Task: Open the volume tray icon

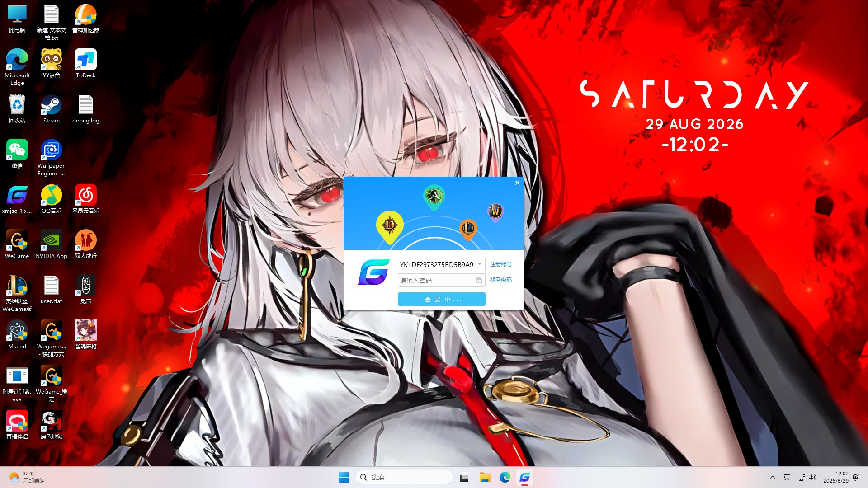Action: (812, 477)
